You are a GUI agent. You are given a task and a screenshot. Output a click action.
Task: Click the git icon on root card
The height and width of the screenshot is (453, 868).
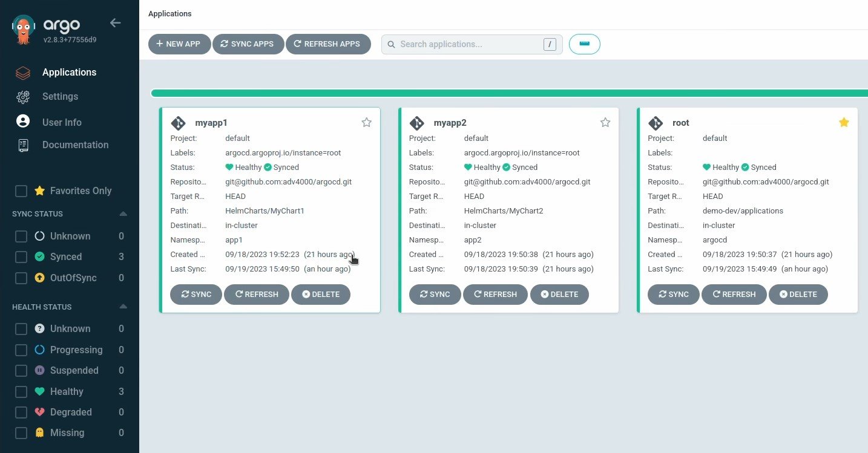click(656, 123)
